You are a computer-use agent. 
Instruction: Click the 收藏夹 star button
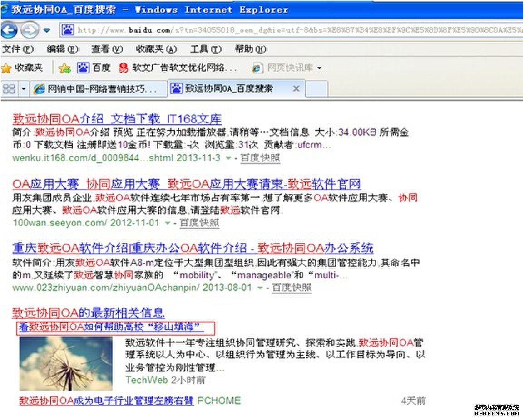22,68
